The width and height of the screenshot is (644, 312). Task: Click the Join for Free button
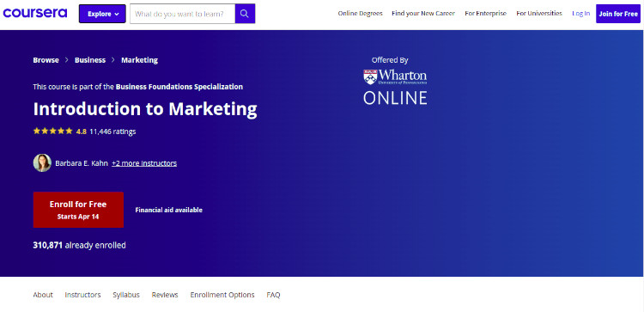pos(618,14)
